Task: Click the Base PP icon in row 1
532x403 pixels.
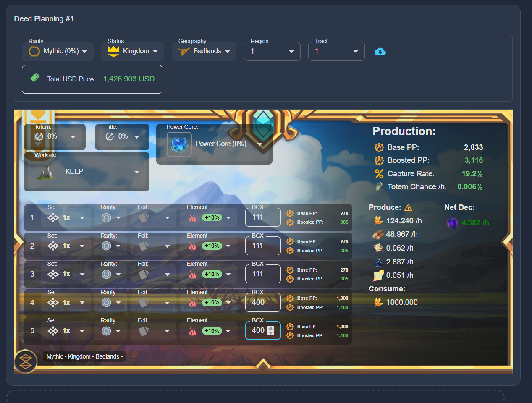Action: click(x=290, y=213)
